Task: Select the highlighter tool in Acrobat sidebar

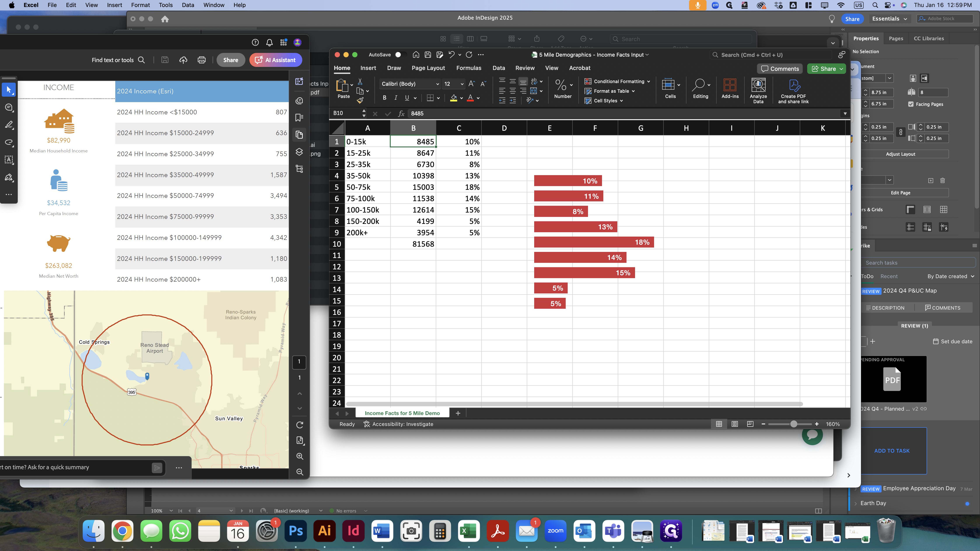Action: pos(9,125)
